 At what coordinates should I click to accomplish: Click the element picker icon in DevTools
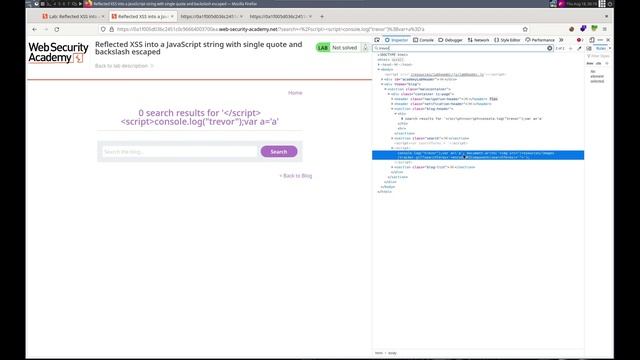tap(377, 40)
